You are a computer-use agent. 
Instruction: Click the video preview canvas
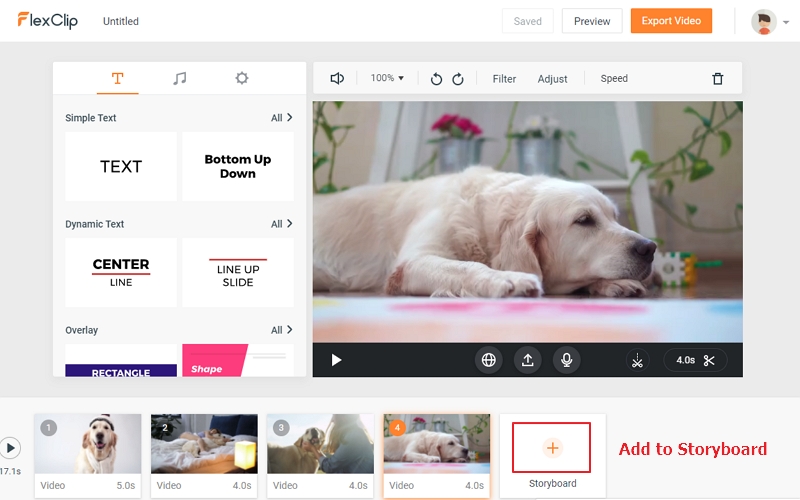pyautogui.click(x=528, y=222)
